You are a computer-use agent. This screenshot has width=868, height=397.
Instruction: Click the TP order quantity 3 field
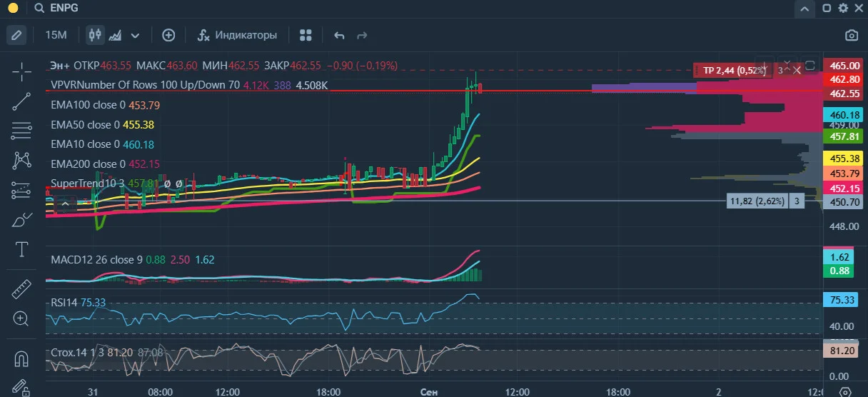tap(780, 70)
